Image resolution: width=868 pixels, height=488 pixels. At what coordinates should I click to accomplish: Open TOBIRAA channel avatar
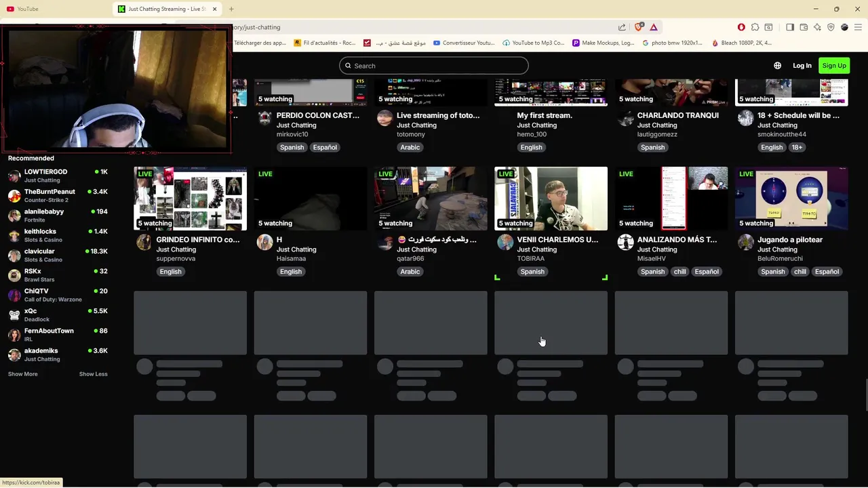(505, 242)
